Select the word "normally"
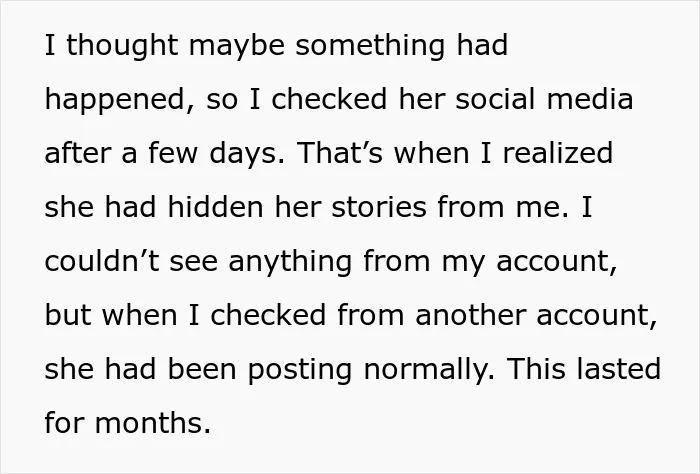The width and height of the screenshot is (700, 474). (429, 370)
